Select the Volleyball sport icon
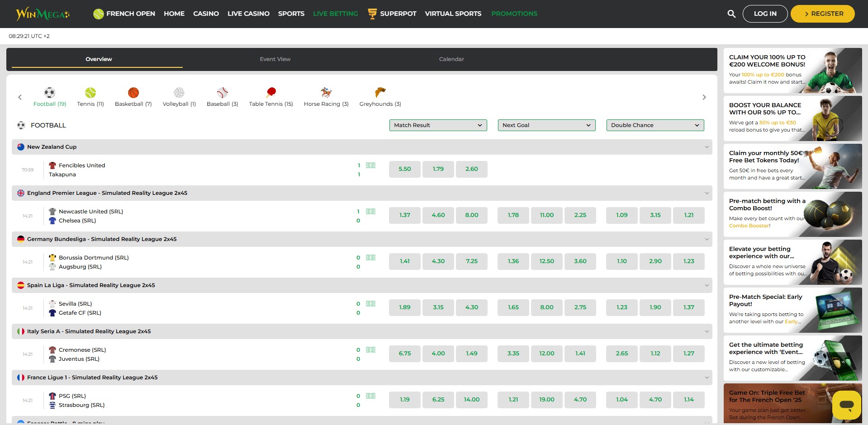 click(x=179, y=93)
